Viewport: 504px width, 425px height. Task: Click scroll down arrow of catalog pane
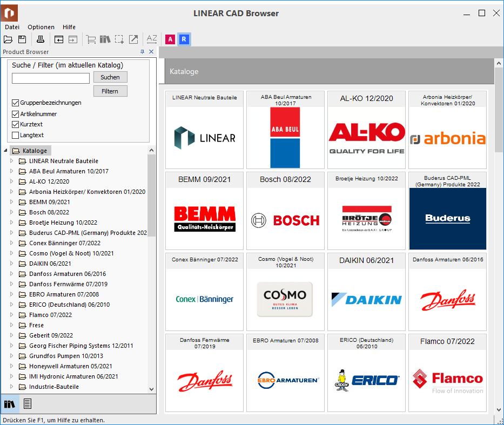pos(499,409)
